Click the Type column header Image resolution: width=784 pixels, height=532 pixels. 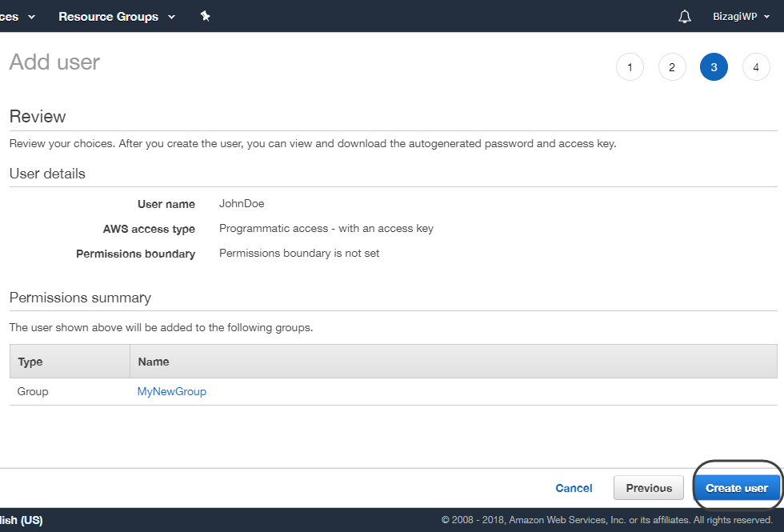point(30,362)
